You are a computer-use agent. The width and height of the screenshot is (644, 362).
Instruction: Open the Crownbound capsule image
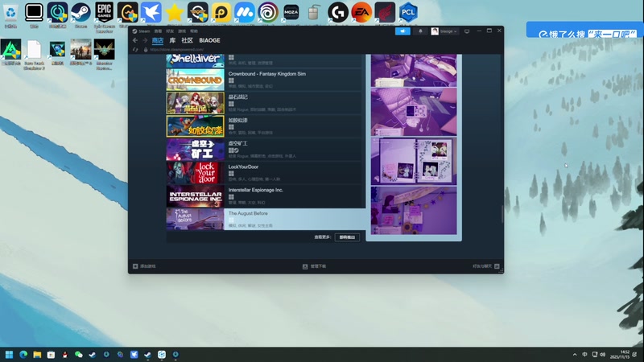click(195, 80)
